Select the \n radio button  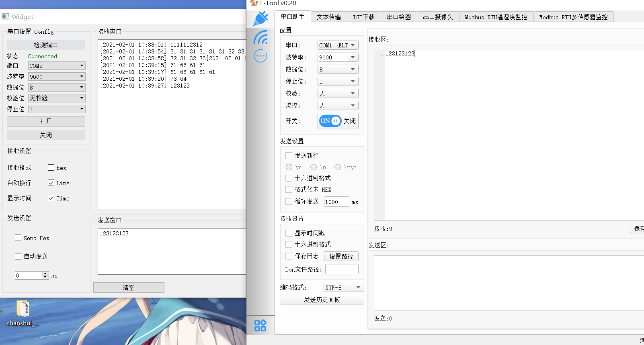pos(314,167)
